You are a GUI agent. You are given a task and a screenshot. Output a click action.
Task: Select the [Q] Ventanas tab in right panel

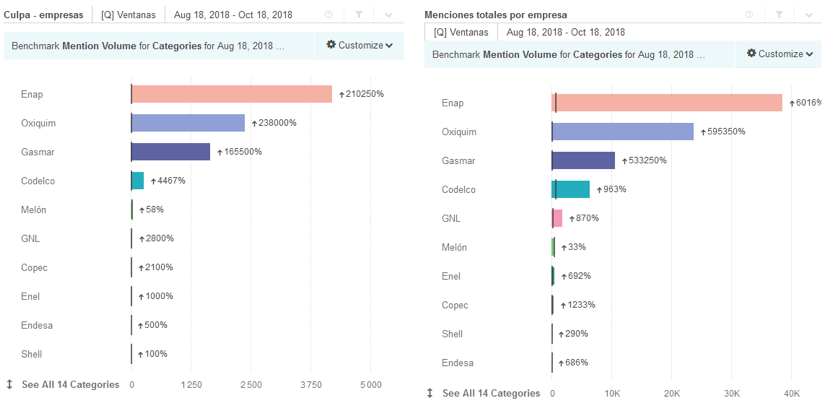[461, 32]
